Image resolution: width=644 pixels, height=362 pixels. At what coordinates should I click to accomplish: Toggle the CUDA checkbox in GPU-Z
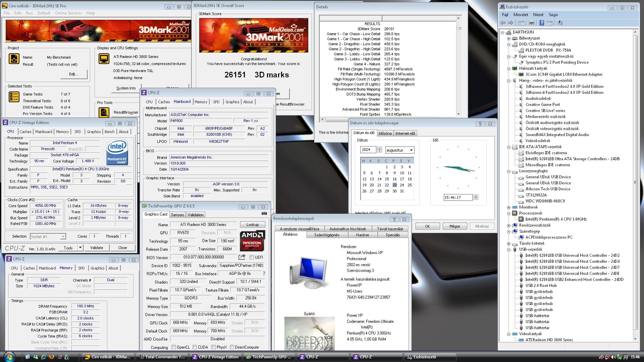(195, 347)
